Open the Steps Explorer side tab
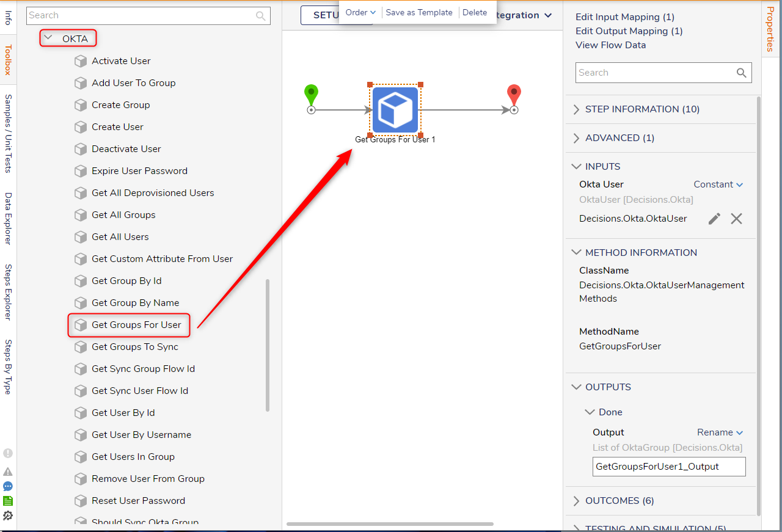Image resolution: width=782 pixels, height=532 pixels. point(8,292)
